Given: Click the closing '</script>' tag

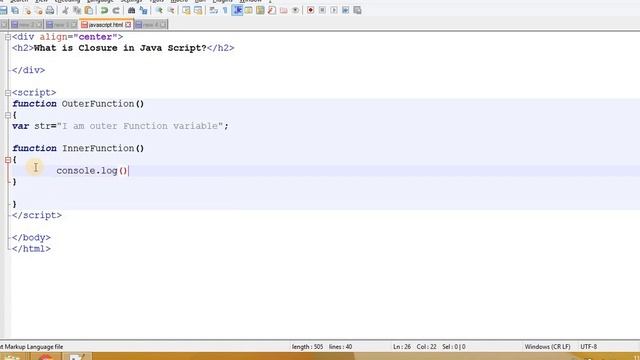Looking at the screenshot, I should (37, 215).
